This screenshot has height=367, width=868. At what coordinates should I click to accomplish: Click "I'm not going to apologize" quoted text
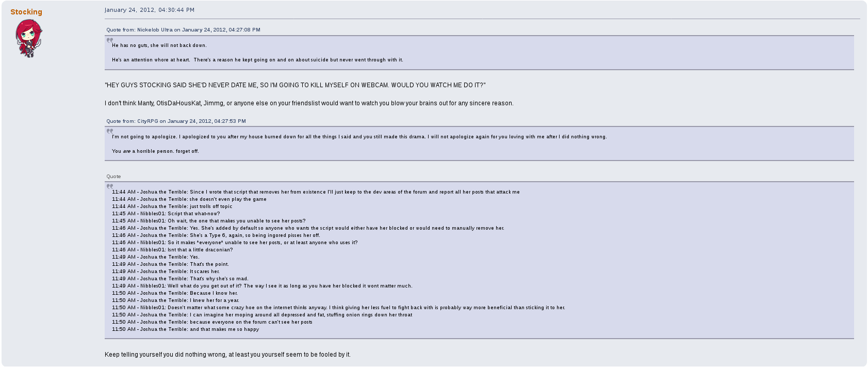[x=359, y=137]
